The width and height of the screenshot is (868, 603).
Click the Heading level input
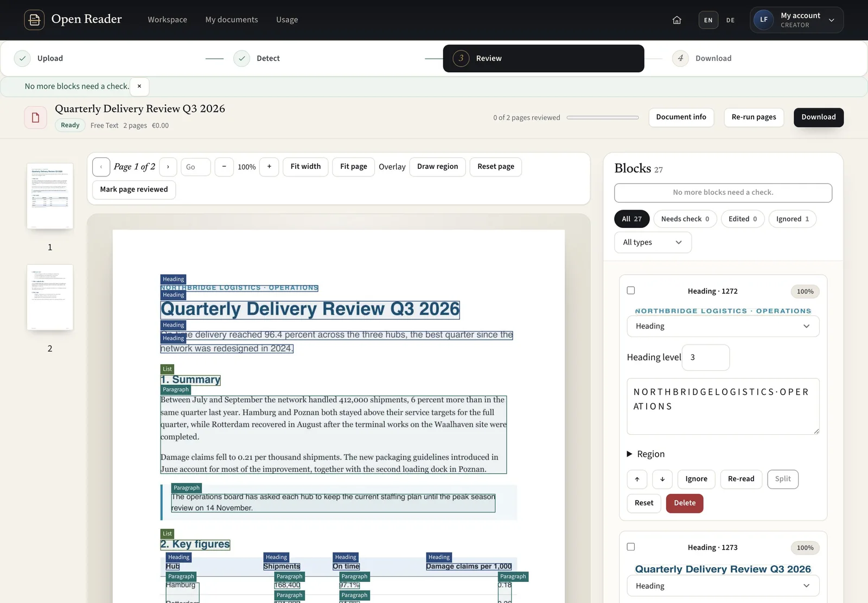705,358
